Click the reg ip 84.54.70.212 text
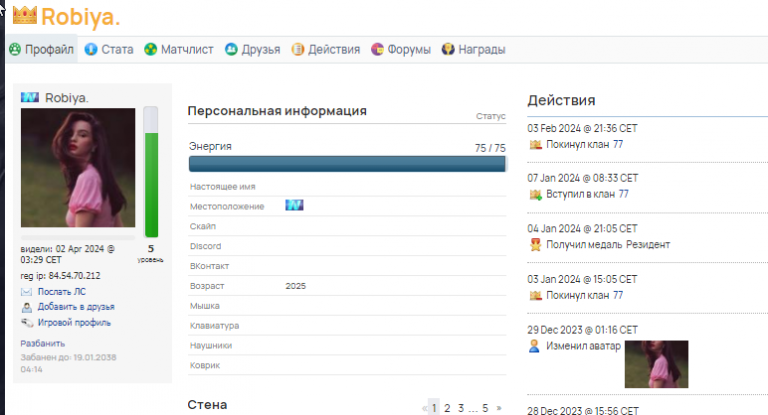Screen dimensions: 768x415 coord(60,276)
